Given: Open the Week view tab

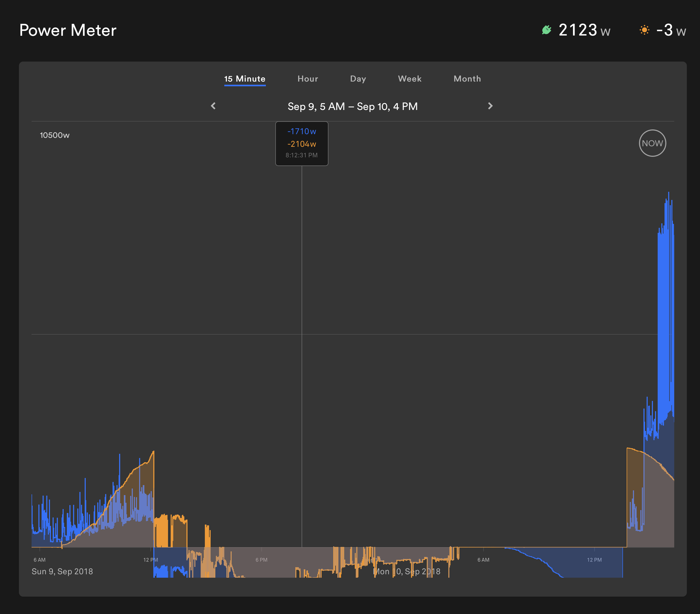Looking at the screenshot, I should 410,79.
